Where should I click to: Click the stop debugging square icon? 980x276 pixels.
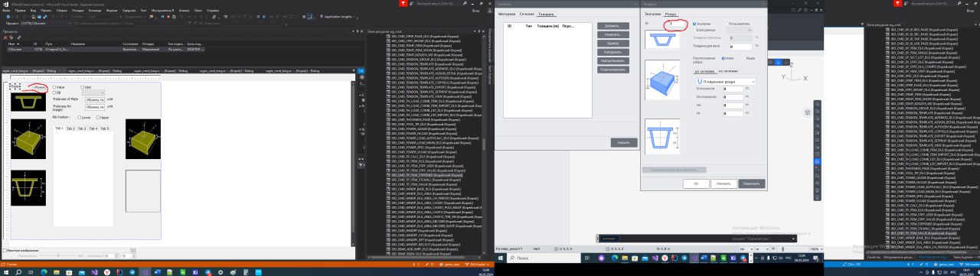[x=168, y=17]
